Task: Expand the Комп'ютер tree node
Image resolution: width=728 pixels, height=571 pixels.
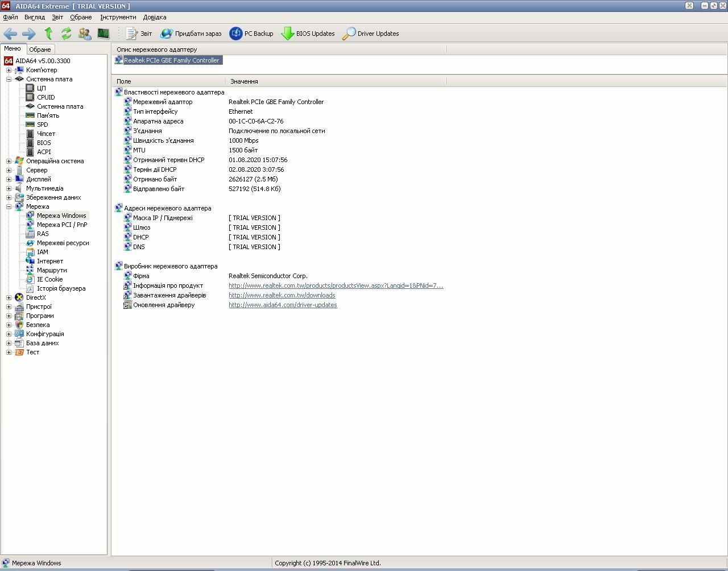Action: tap(9, 70)
